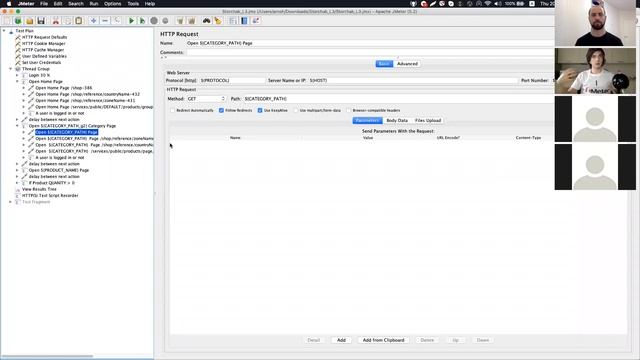640x360 pixels.
Task: Click the Add parameter button
Action: coord(341,340)
